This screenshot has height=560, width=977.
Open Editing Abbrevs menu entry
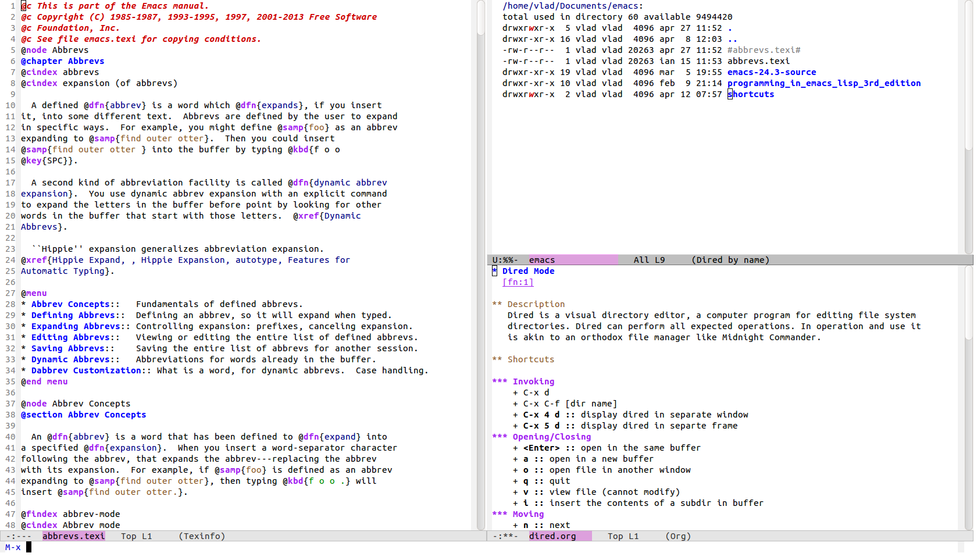70,337
